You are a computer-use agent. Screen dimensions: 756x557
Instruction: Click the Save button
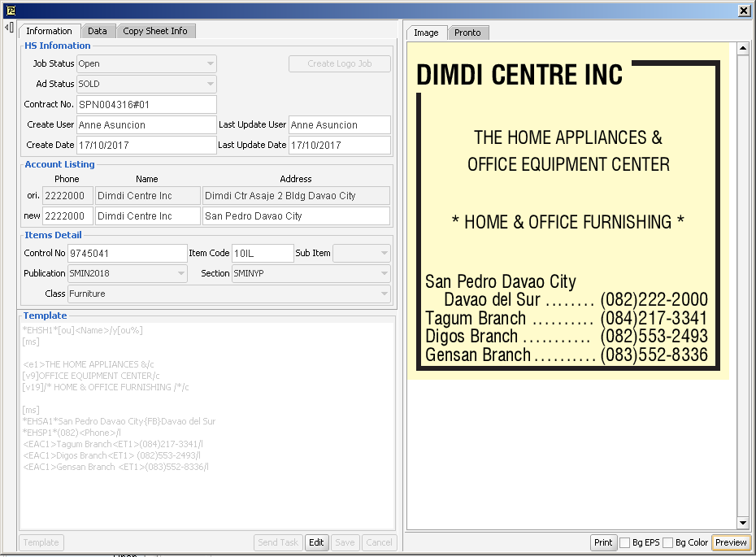click(x=345, y=542)
